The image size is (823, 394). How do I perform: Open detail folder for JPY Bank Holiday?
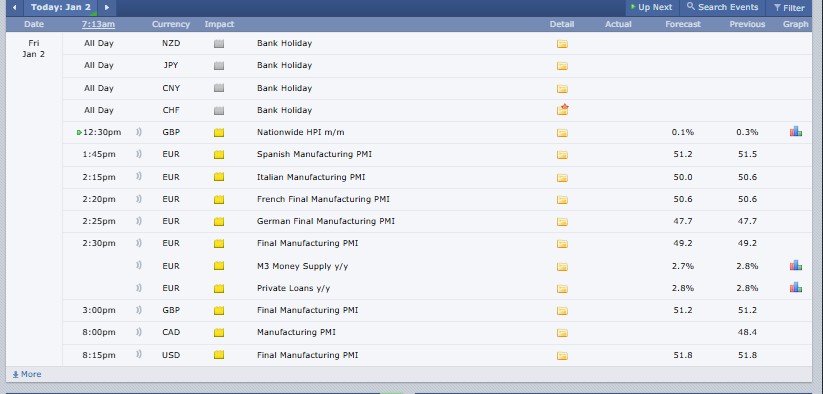[x=562, y=66]
